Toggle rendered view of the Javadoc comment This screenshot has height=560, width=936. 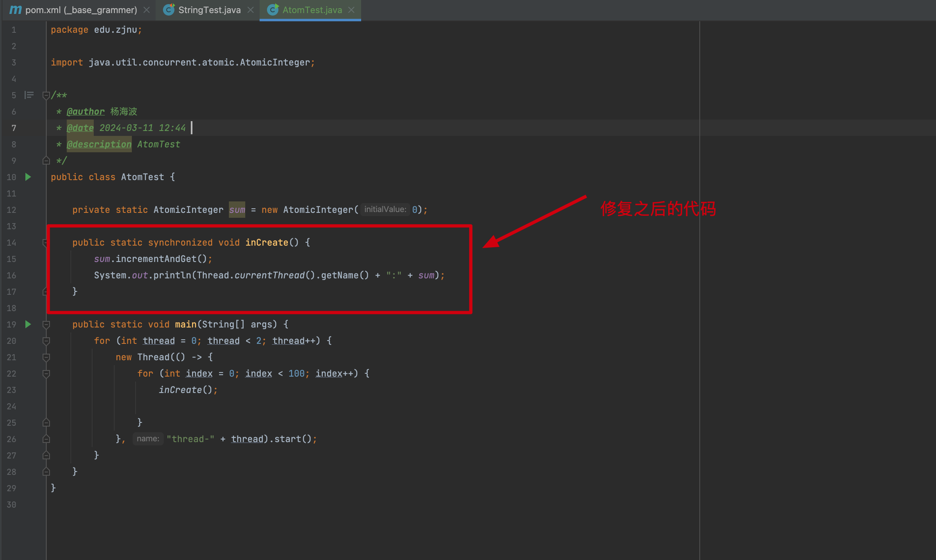[29, 95]
